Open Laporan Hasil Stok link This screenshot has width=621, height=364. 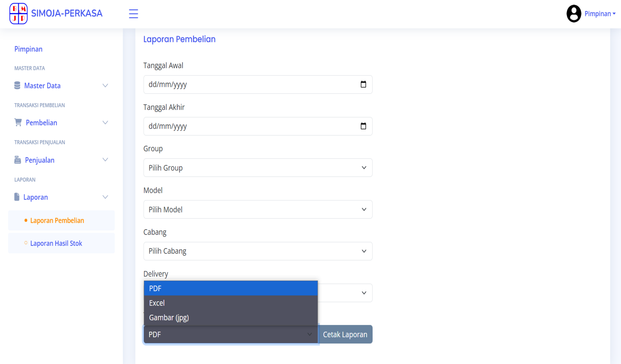tap(56, 243)
